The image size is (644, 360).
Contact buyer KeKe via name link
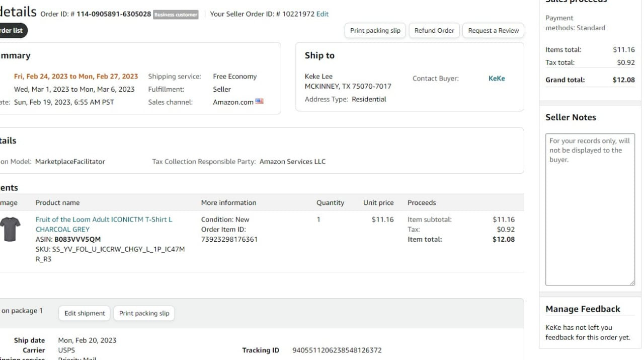pyautogui.click(x=497, y=79)
